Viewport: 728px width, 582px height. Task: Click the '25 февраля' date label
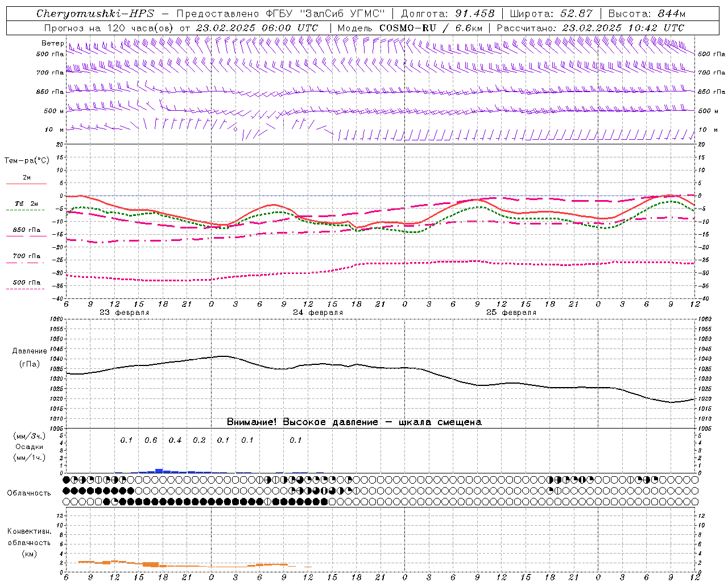(511, 313)
